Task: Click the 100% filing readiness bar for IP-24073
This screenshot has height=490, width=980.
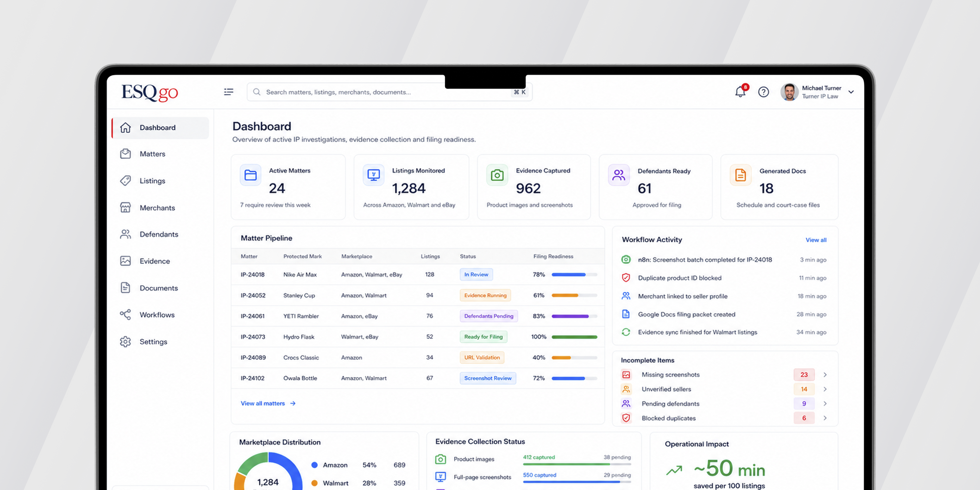Action: click(574, 337)
